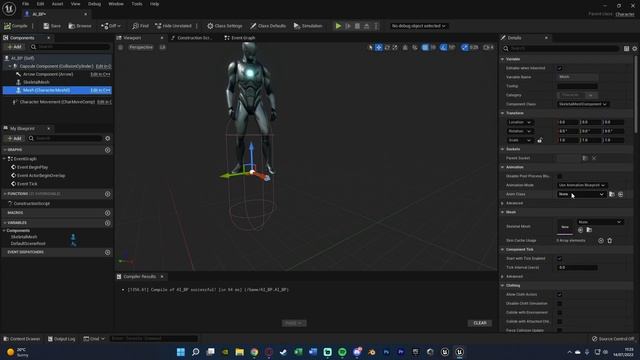Clear the Parent Socket
640x360 pixels.
click(594, 158)
